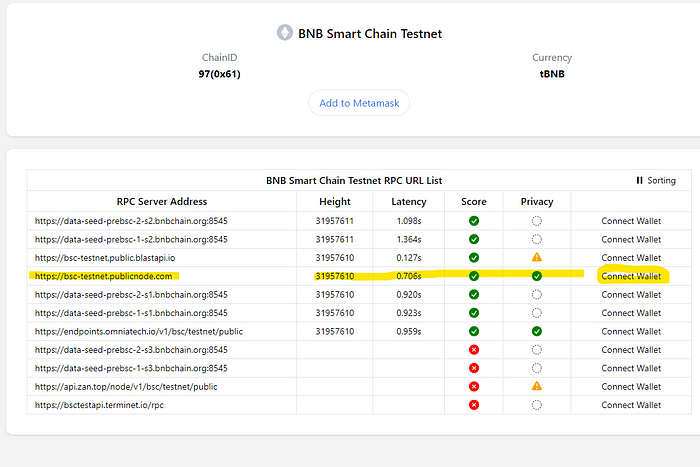Click green score check for data-seed-prebsc-1-s1
700x467 pixels.
pyautogui.click(x=474, y=313)
